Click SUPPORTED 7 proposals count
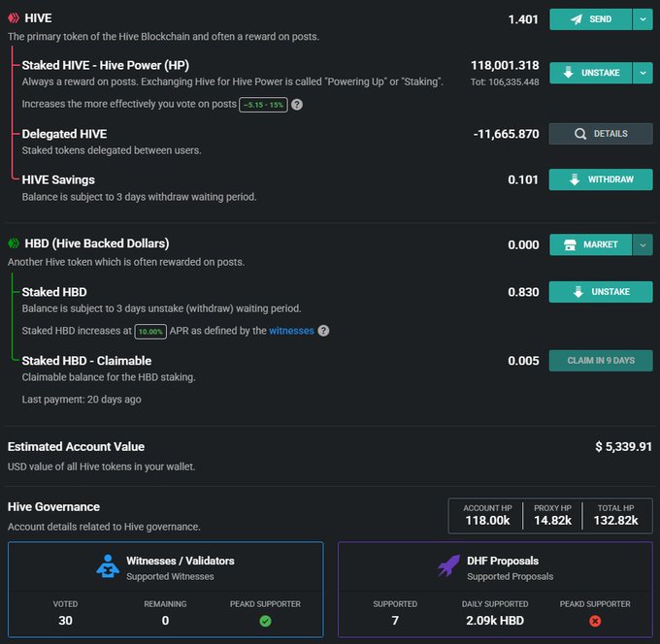Screen dimensions: 660x644 (395, 613)
